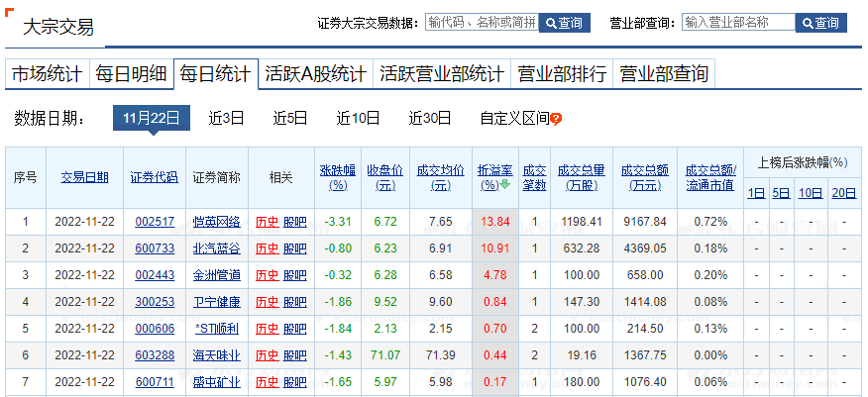Image resolution: width=868 pixels, height=397 pixels.
Task: Click 股吧 link for 卫宁健康 row
Action: tap(295, 301)
